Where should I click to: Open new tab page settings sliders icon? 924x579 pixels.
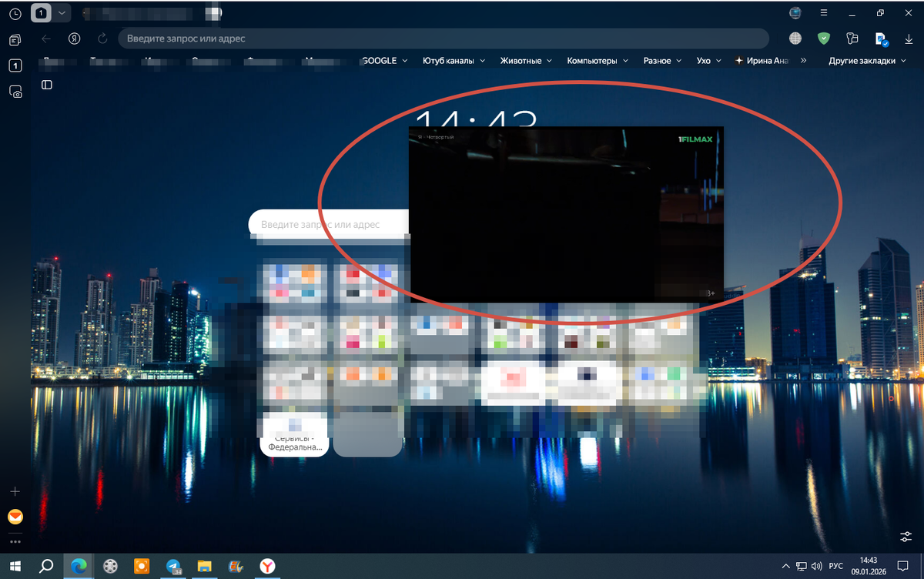pos(907,537)
